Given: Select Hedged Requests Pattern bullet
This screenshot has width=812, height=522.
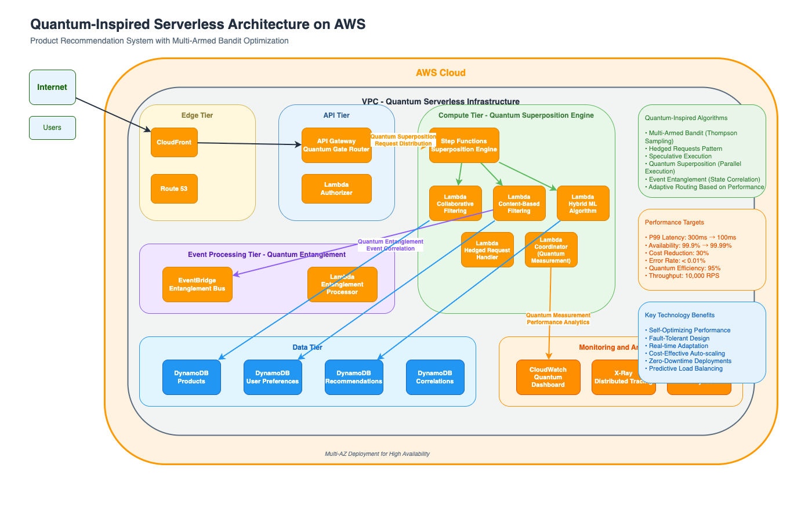Looking at the screenshot, I should click(684, 148).
